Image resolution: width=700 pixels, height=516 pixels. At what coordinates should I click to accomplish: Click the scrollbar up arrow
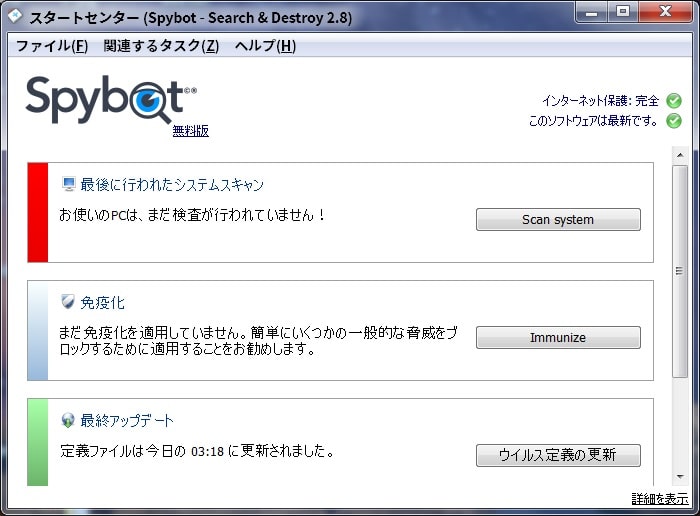(x=680, y=155)
